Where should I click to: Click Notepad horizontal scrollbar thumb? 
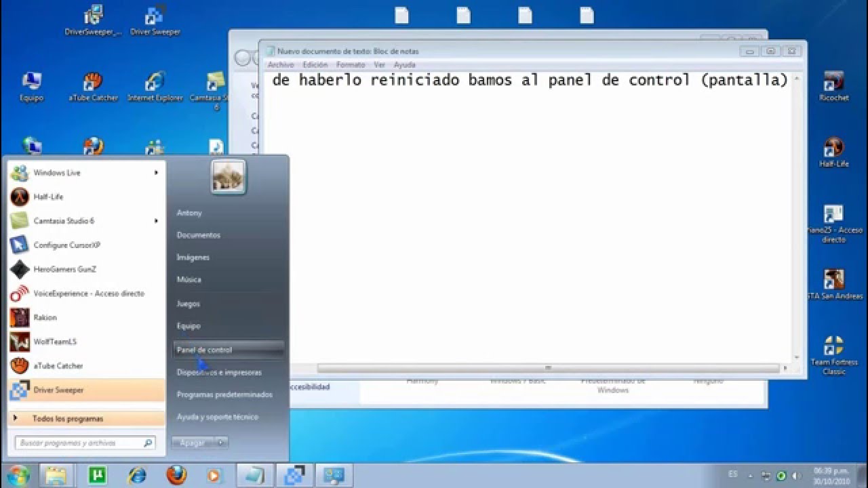[549, 368]
